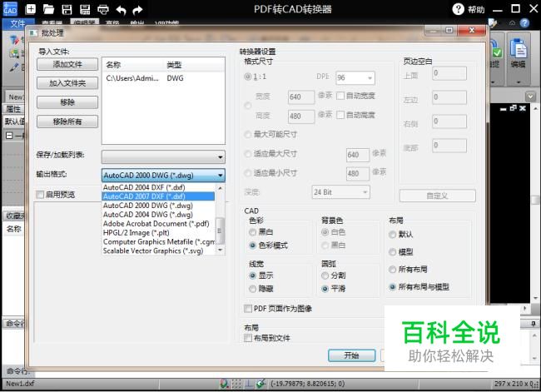Open the 文件 menu
The height and width of the screenshot is (392, 541).
point(17,23)
